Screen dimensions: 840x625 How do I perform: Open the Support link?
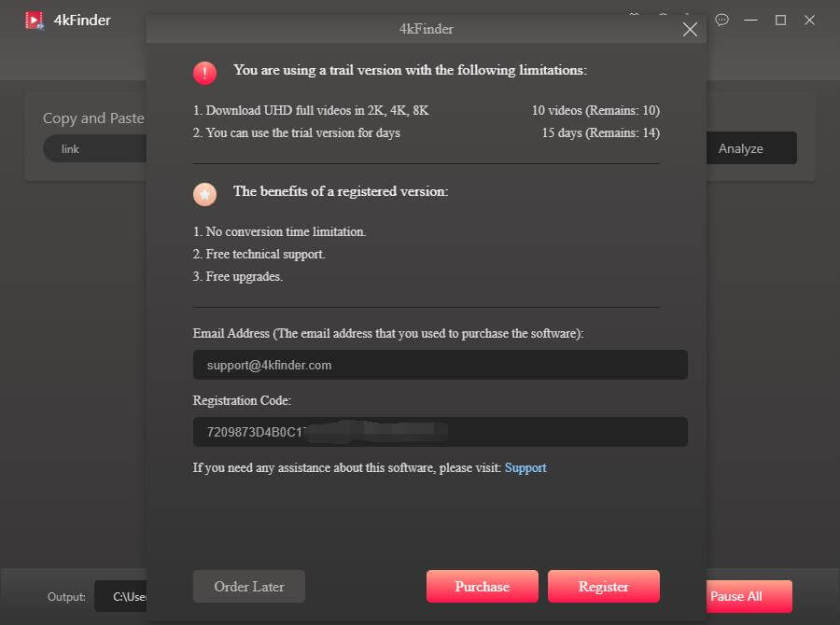[x=525, y=467]
